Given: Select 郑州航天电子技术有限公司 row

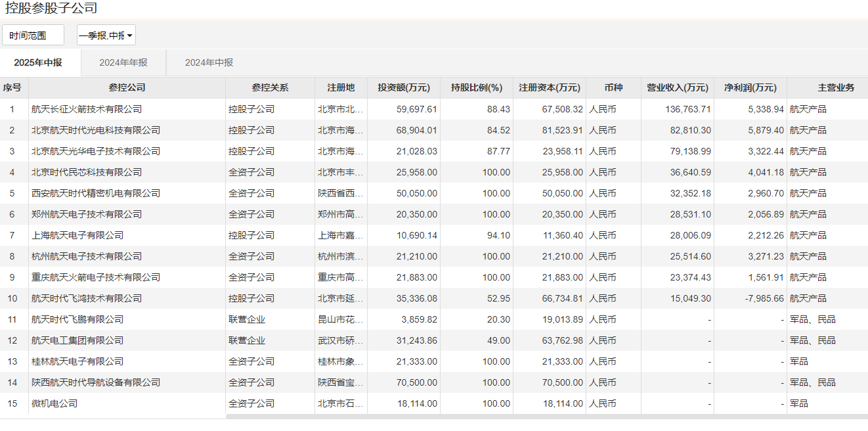Looking at the screenshot, I should (x=87, y=214).
